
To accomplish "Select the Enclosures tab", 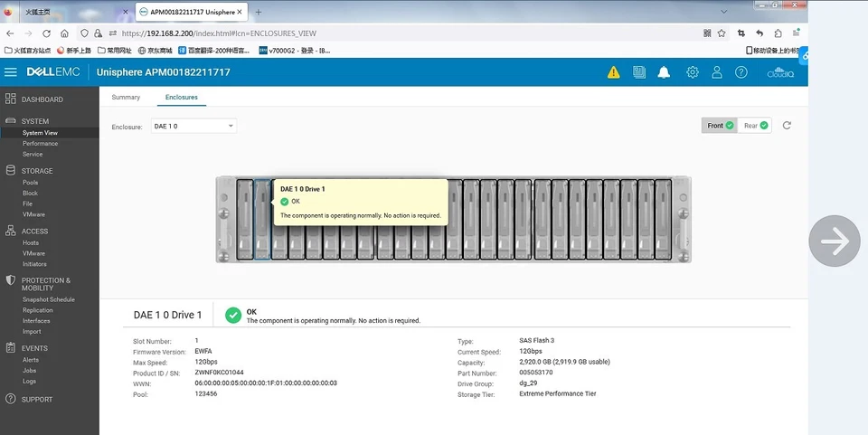I will [182, 97].
